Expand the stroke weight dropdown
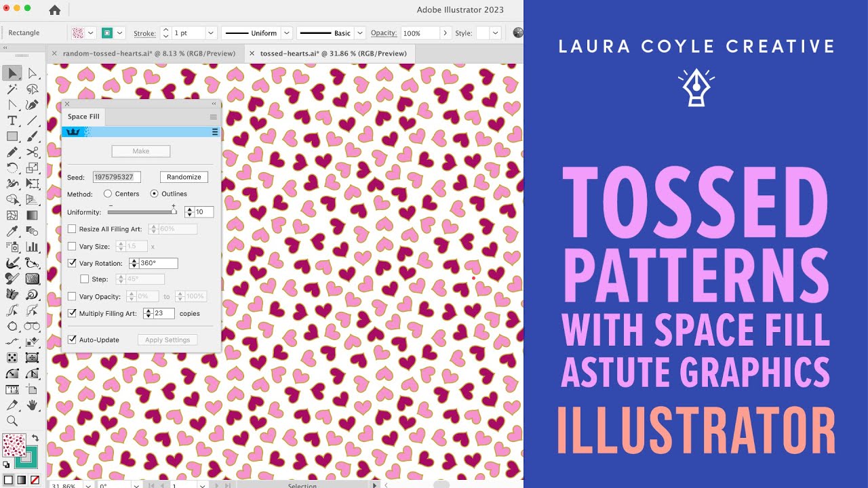Image resolution: width=868 pixels, height=488 pixels. [x=211, y=33]
